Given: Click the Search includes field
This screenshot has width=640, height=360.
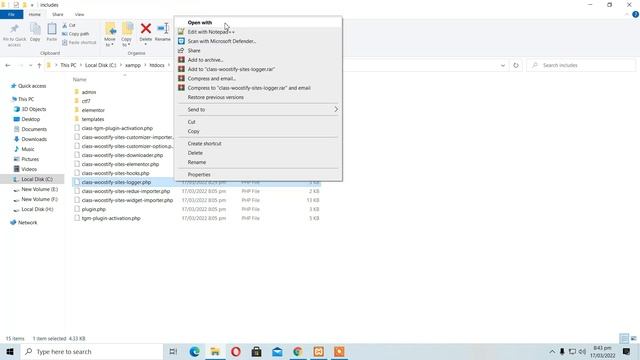Looking at the screenshot, I should tap(581, 65).
